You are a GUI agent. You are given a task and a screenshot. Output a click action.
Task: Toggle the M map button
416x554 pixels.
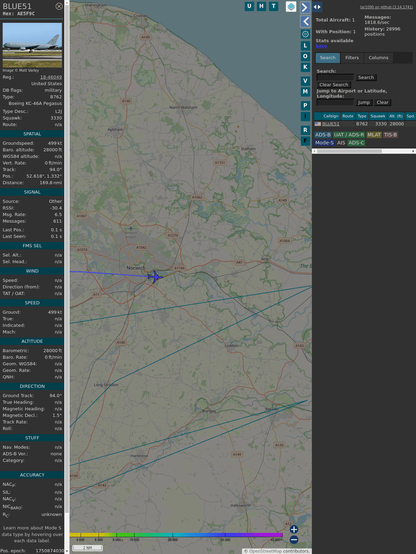[305, 92]
